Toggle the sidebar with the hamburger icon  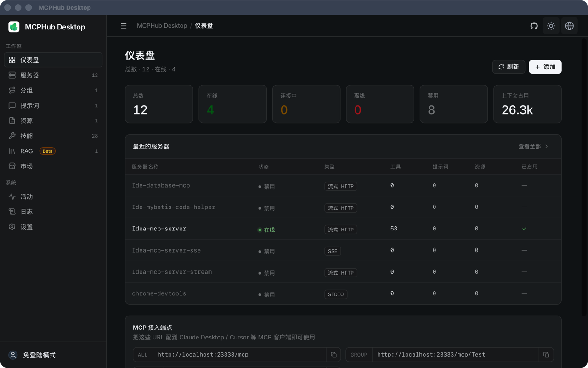(x=124, y=26)
